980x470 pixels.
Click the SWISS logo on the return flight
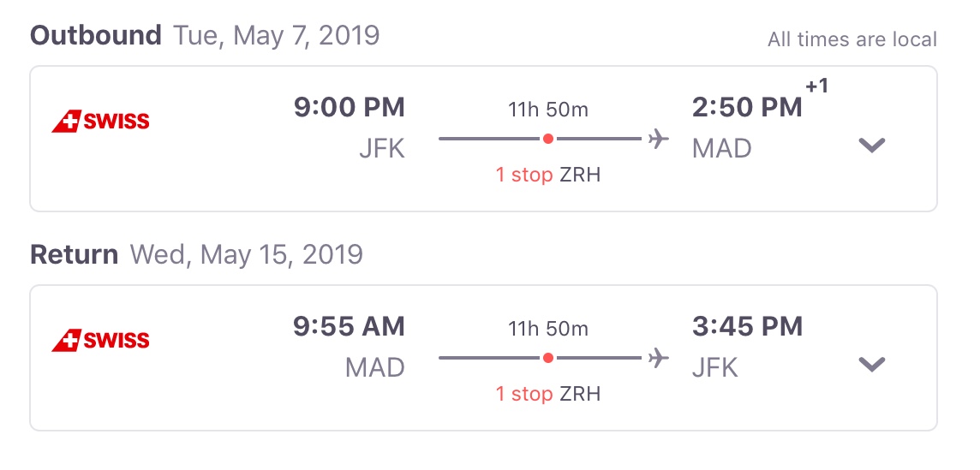click(x=100, y=341)
